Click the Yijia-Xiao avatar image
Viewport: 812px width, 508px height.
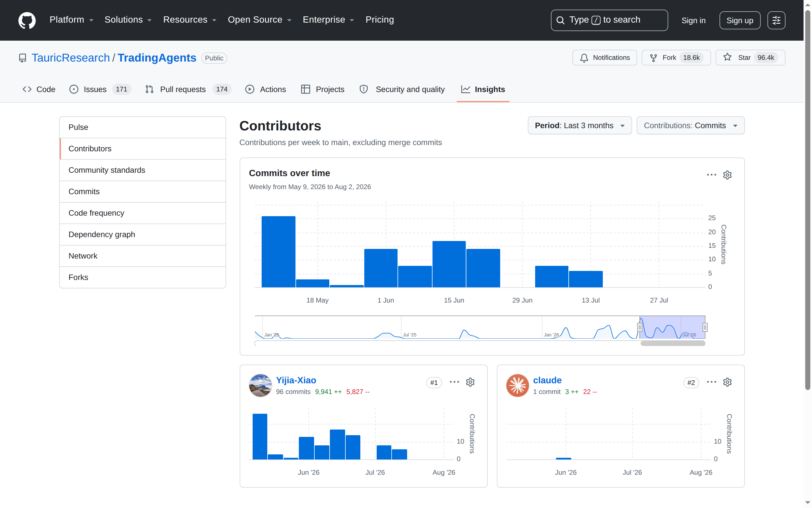(261, 385)
